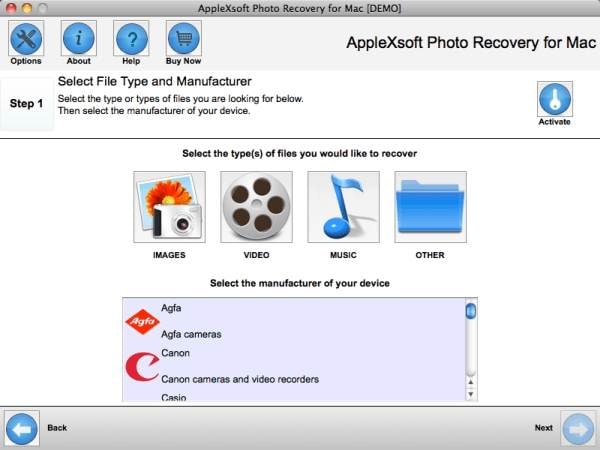Select the Canon manufacturer name
This screenshot has height=450, width=600.
[x=175, y=353]
